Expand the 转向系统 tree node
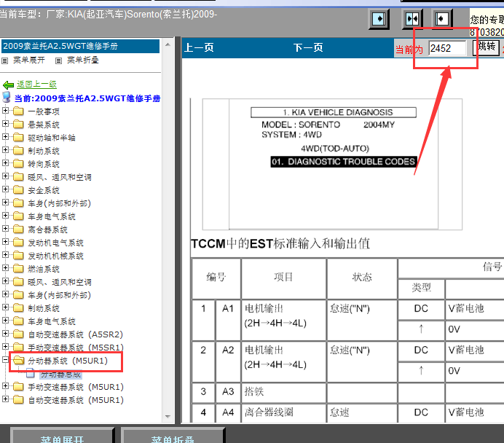 5,163
